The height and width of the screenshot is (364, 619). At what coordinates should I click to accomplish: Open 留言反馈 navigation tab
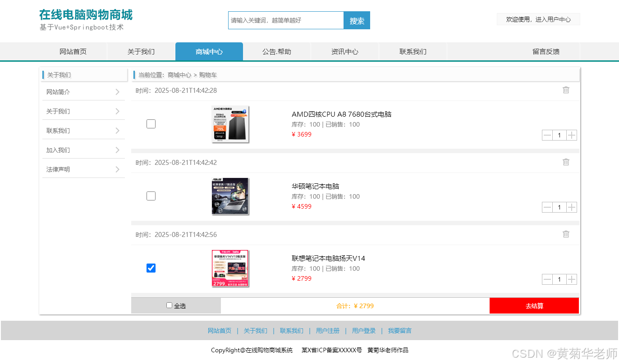click(x=546, y=51)
